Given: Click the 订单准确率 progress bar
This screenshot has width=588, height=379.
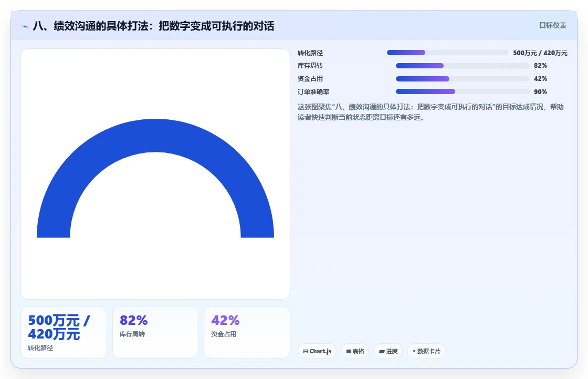Looking at the screenshot, I should click(463, 91).
